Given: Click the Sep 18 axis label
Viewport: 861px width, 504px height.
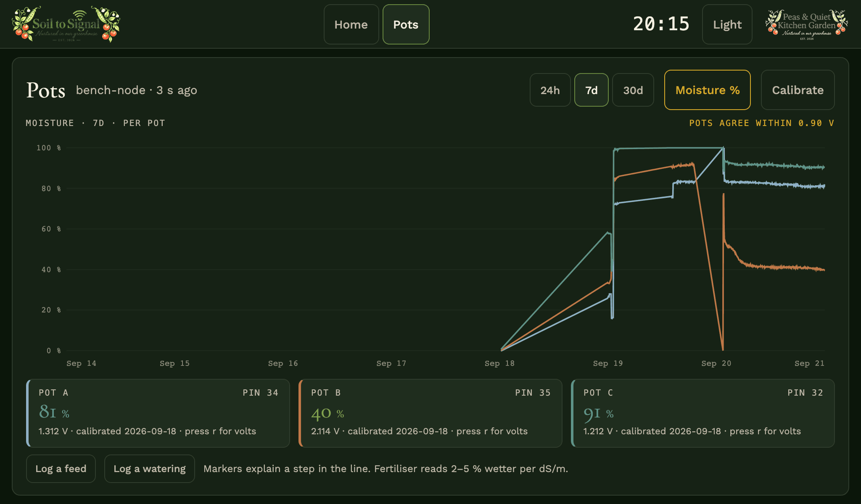Looking at the screenshot, I should 499,363.
